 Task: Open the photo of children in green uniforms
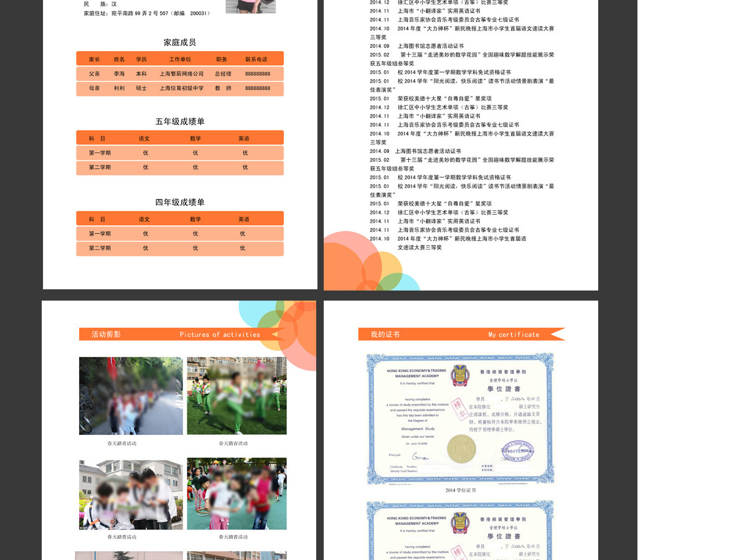(237, 396)
